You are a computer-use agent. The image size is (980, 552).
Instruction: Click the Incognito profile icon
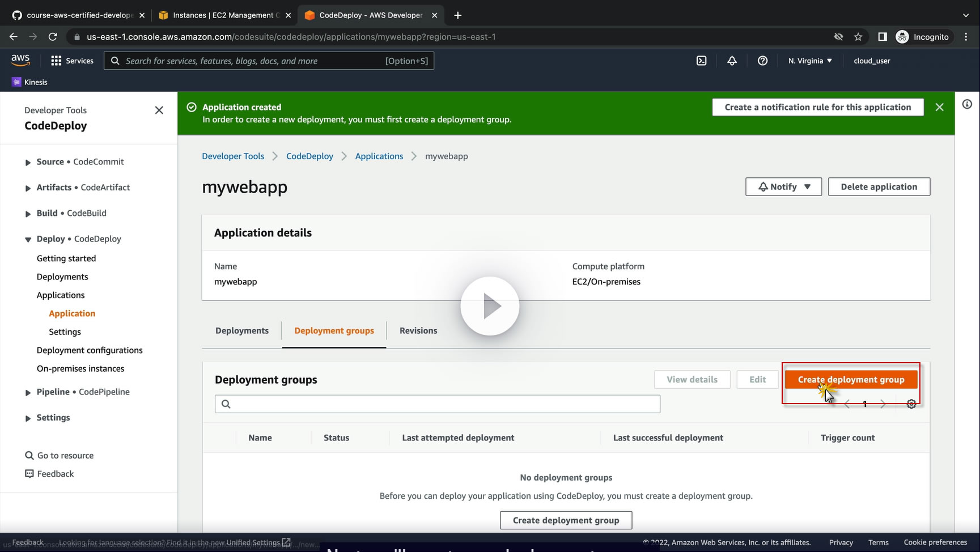coord(902,37)
